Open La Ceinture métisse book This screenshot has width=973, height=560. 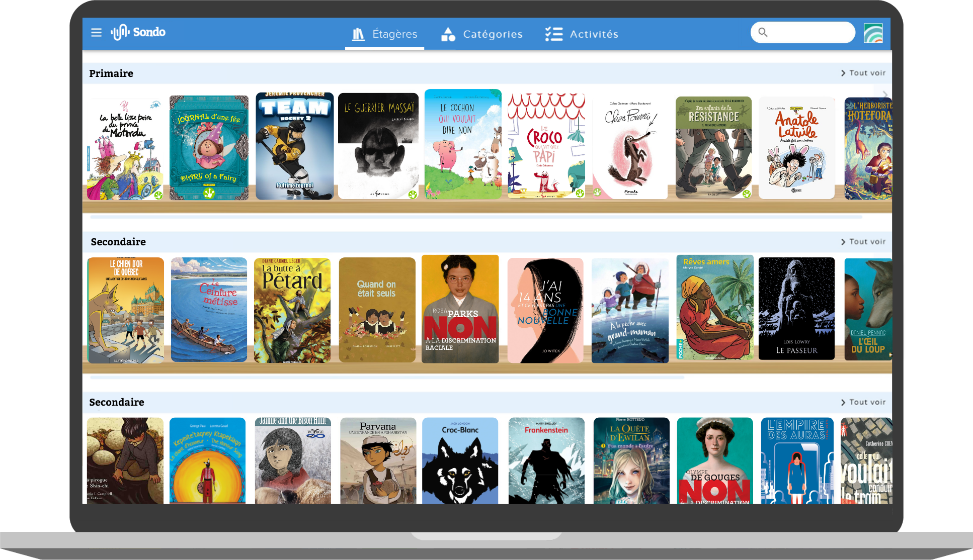pyautogui.click(x=209, y=310)
